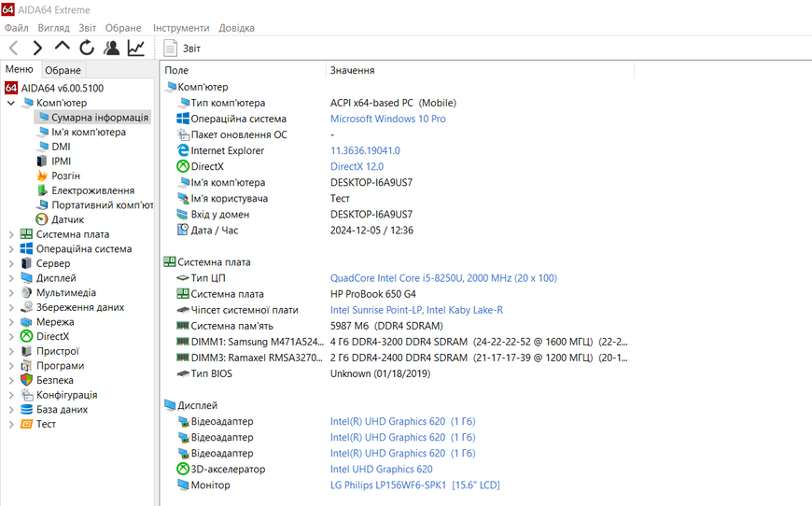Click the Forward navigation arrow
Screen dimensions: 812x506
click(x=37, y=49)
